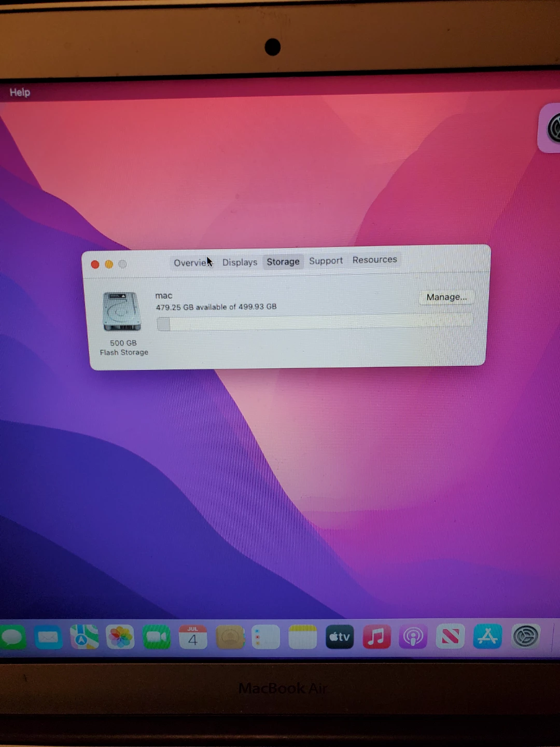This screenshot has width=560, height=747.
Task: Click the Manage... button
Action: (446, 297)
